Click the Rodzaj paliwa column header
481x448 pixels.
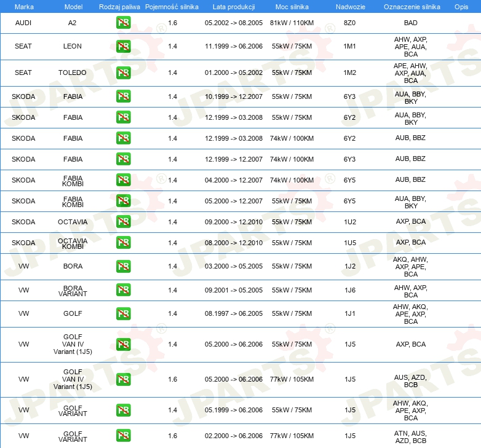coord(119,7)
